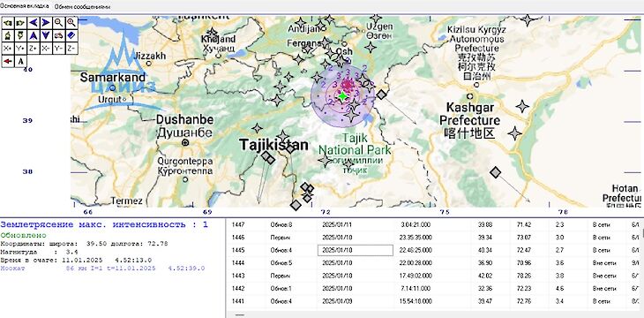Zoom in with the plus magnifier
The image size is (644, 318).
coord(71,23)
